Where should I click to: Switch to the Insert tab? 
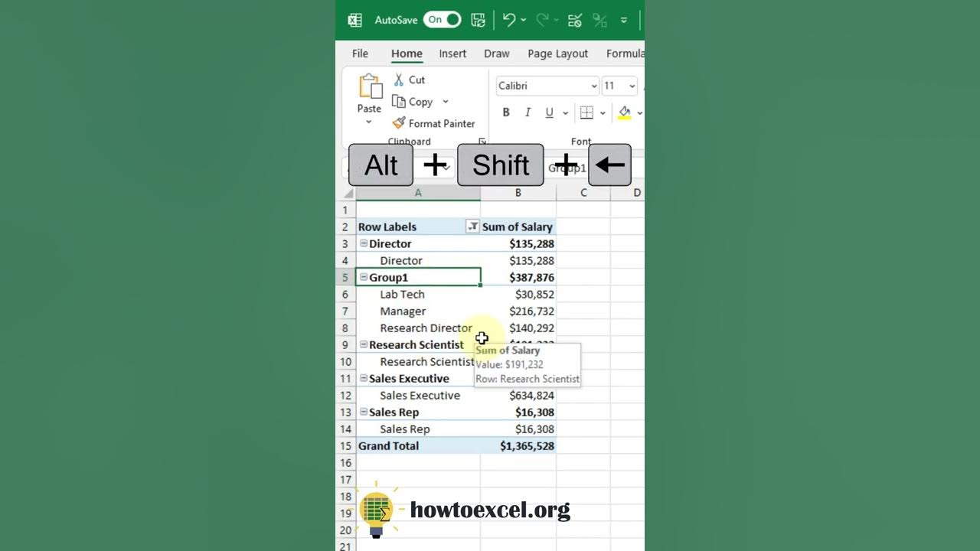452,54
